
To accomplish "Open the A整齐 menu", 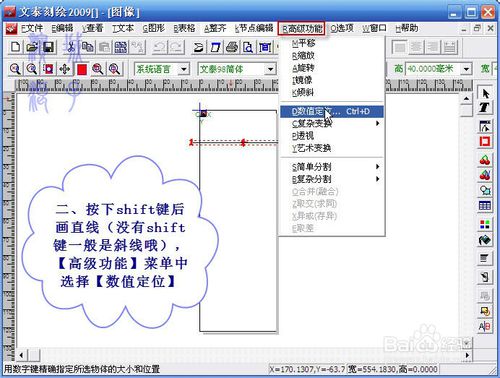I will [x=215, y=28].
